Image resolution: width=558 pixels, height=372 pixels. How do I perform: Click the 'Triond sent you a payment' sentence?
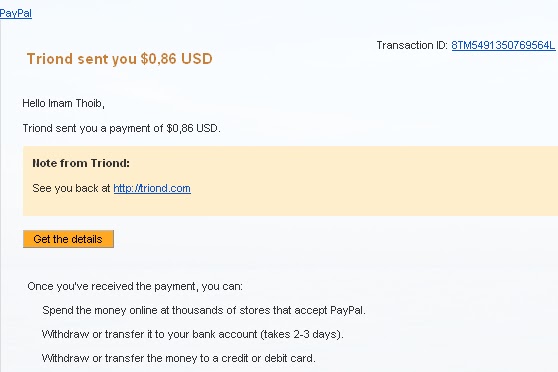click(x=121, y=129)
